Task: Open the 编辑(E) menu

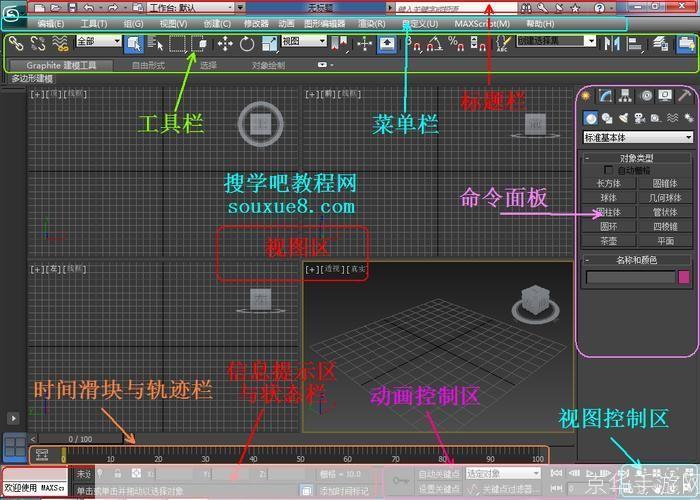Action: [51, 23]
